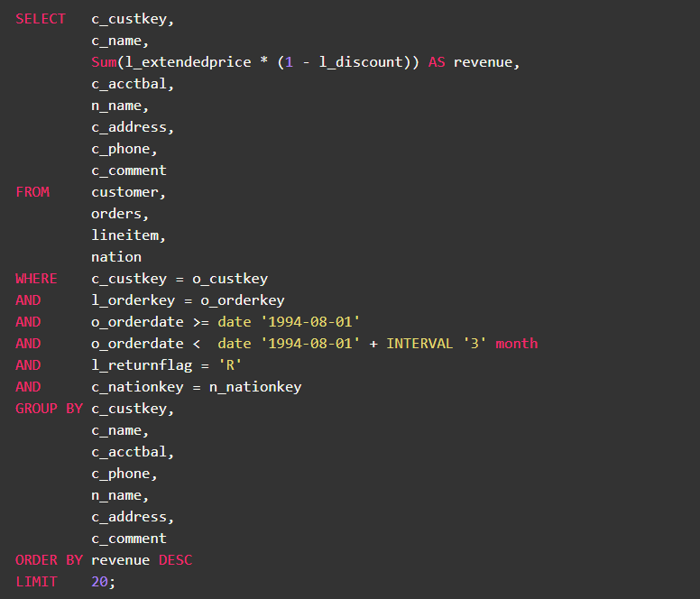Click the WHERE keyword
700x599 pixels.
click(37, 279)
